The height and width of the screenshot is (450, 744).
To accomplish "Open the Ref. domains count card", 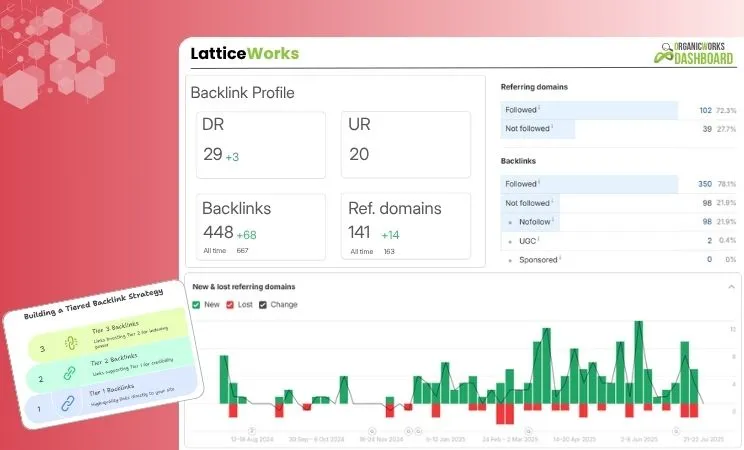I will 406,226.
